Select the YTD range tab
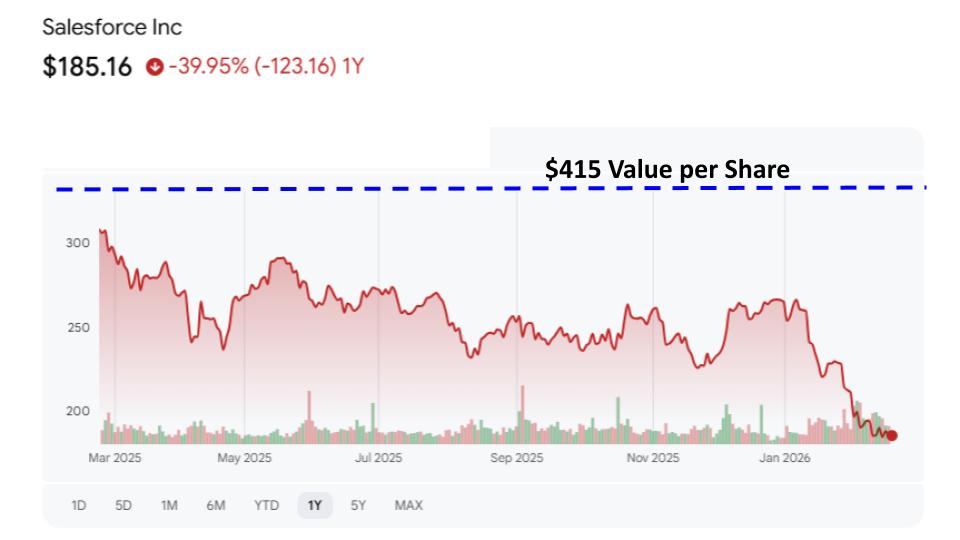This screenshot has height=540, width=960. coord(266,505)
